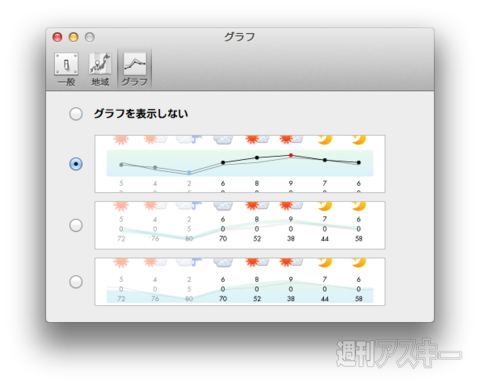Screen dimensions: 480x386
Task: Select the グラフ (Graph) toolbar tab
Action: [134, 69]
